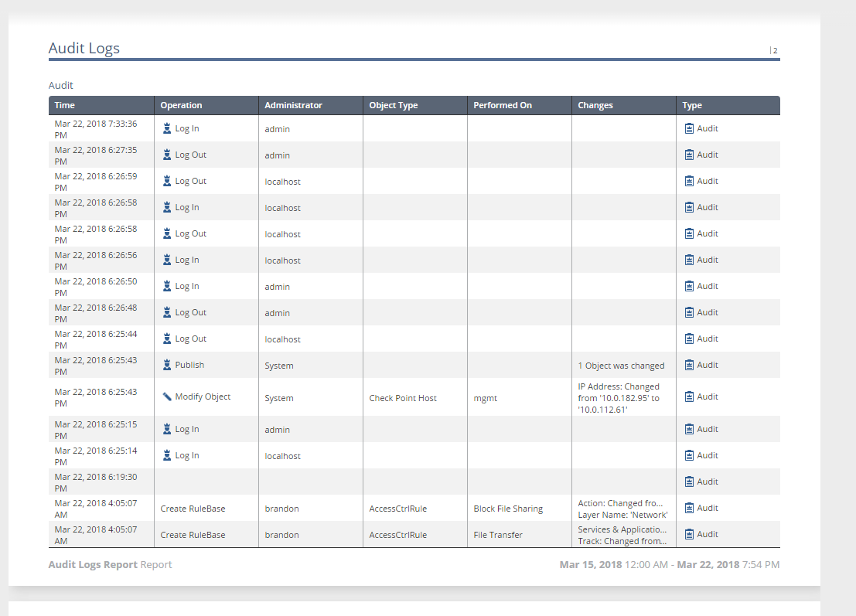This screenshot has width=856, height=616.
Task: Click the Changes column header
Action: [623, 105]
